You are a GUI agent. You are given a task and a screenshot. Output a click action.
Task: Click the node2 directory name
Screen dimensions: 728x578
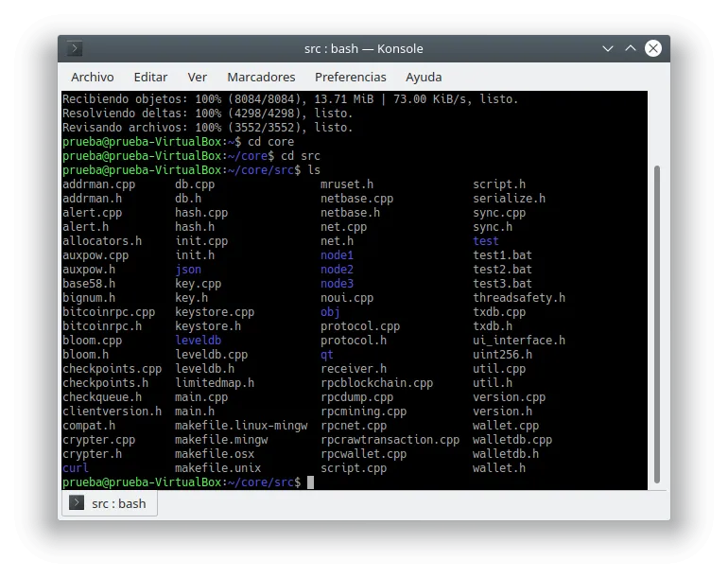click(338, 270)
